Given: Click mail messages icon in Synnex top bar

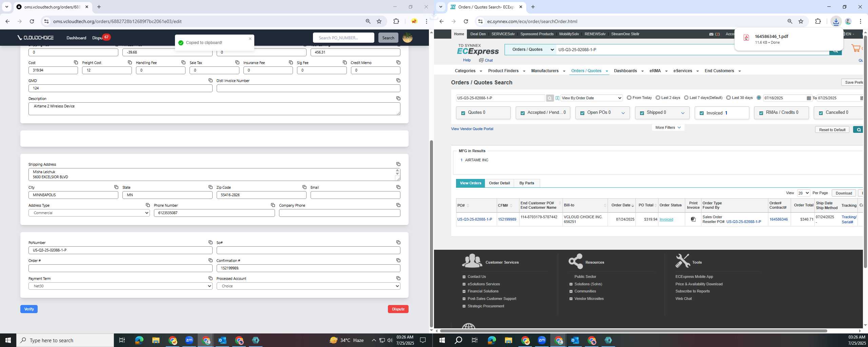Looking at the screenshot, I should click(711, 34).
